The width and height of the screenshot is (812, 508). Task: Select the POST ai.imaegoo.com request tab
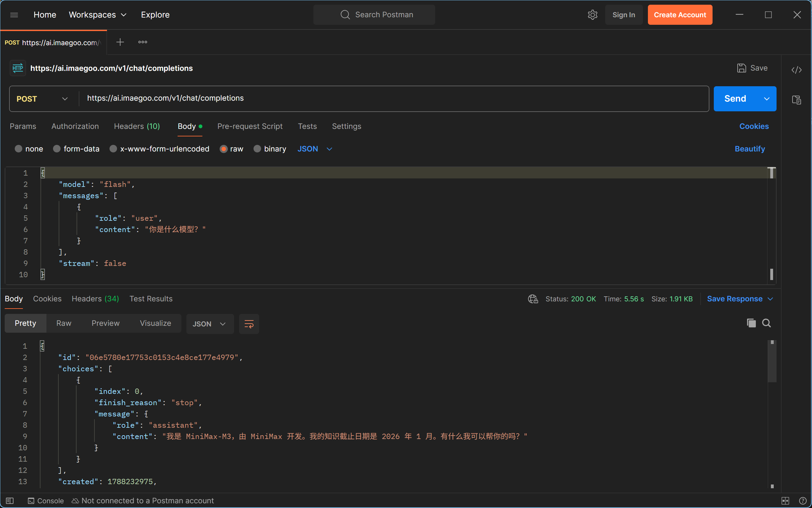click(x=53, y=43)
